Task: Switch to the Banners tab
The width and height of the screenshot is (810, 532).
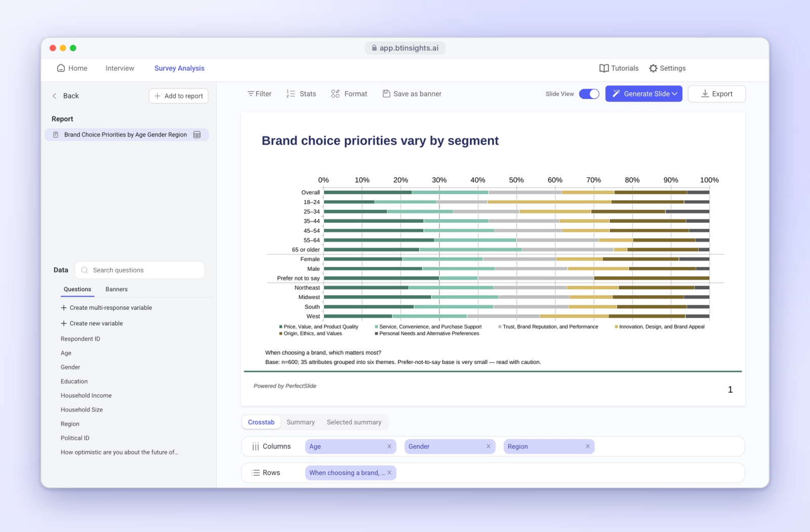Action: pyautogui.click(x=116, y=289)
